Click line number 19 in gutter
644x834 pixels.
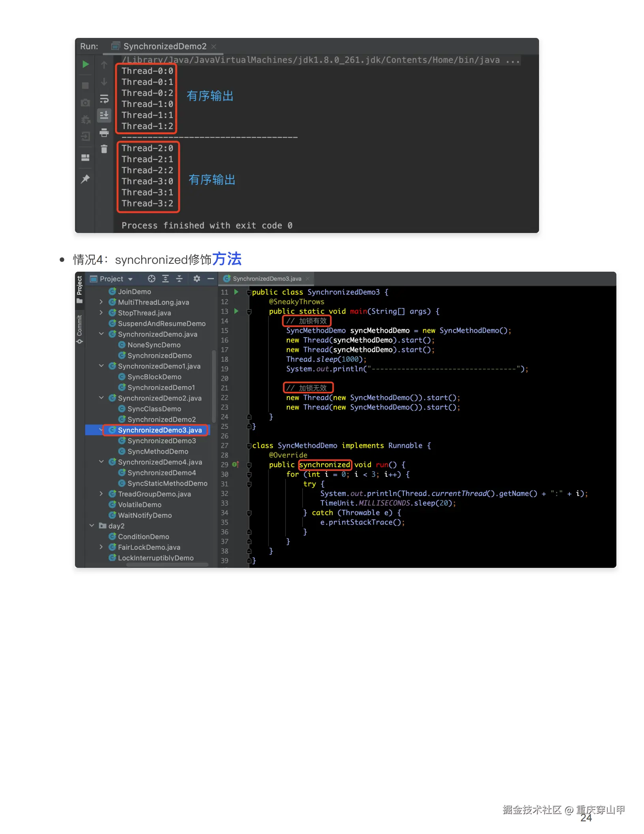click(x=225, y=369)
